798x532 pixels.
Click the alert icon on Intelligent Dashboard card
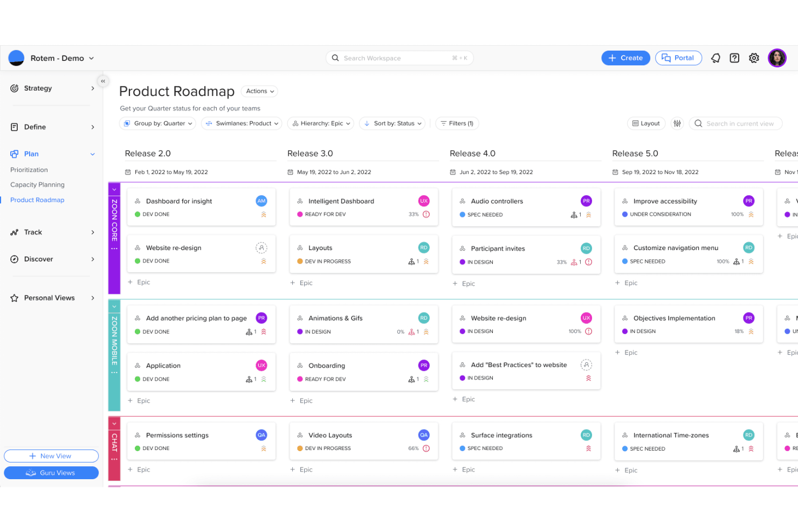click(x=426, y=214)
